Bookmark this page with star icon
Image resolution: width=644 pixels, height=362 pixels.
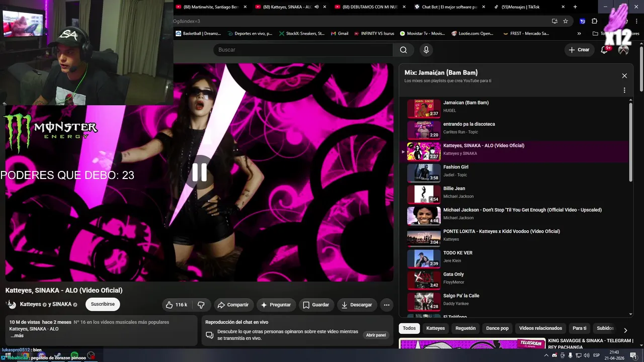point(566,21)
